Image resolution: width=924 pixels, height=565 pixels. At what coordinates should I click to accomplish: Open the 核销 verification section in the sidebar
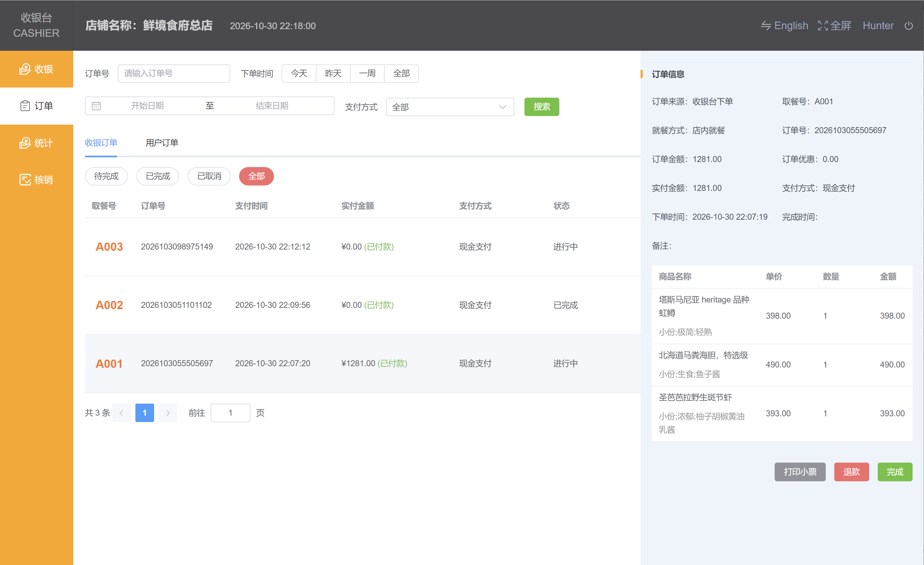[36, 179]
